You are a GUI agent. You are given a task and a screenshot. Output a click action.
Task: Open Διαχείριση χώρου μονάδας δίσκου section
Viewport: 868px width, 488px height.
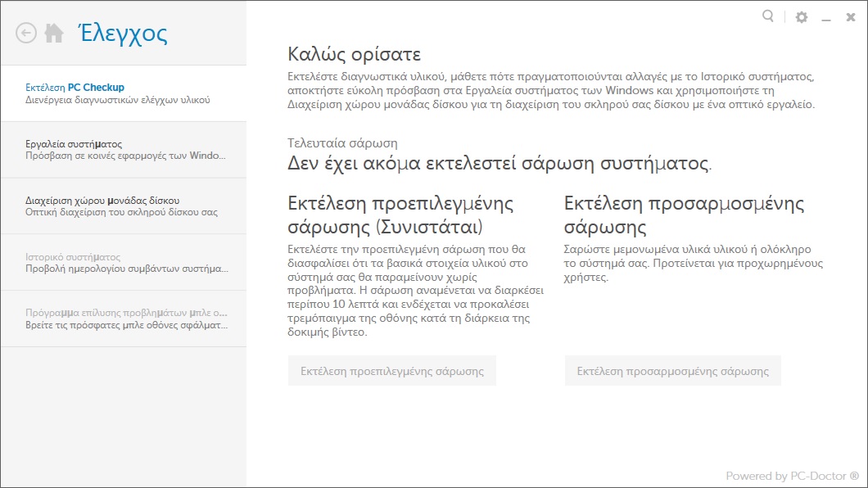124,206
